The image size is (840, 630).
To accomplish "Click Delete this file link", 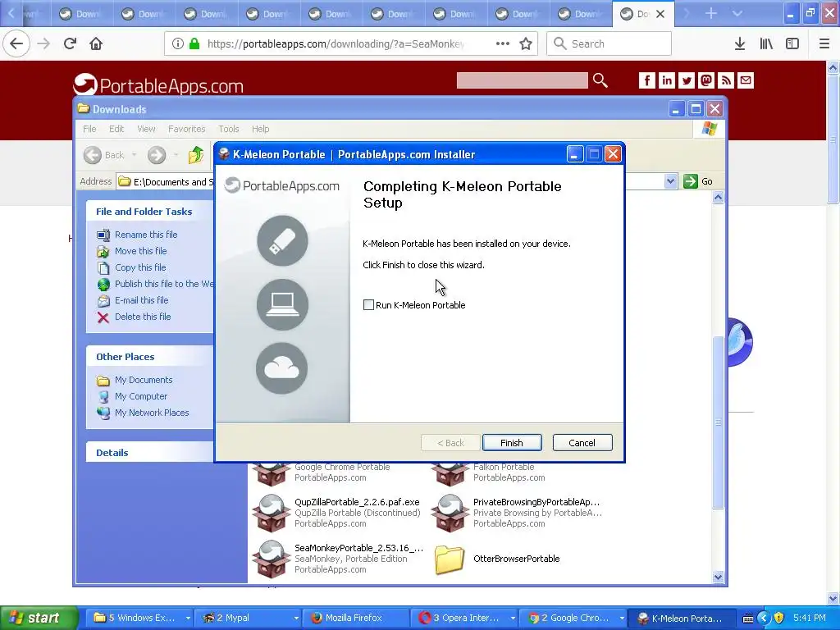I will pos(143,317).
